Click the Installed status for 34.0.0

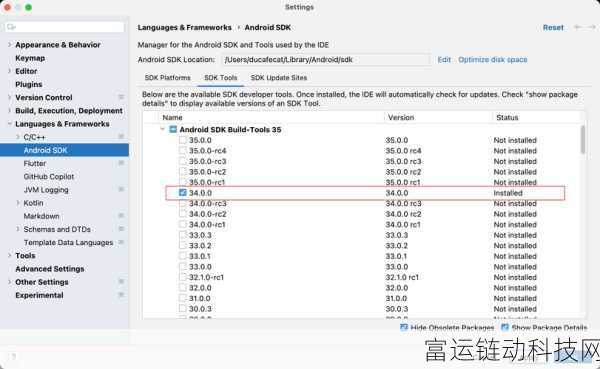[508, 193]
